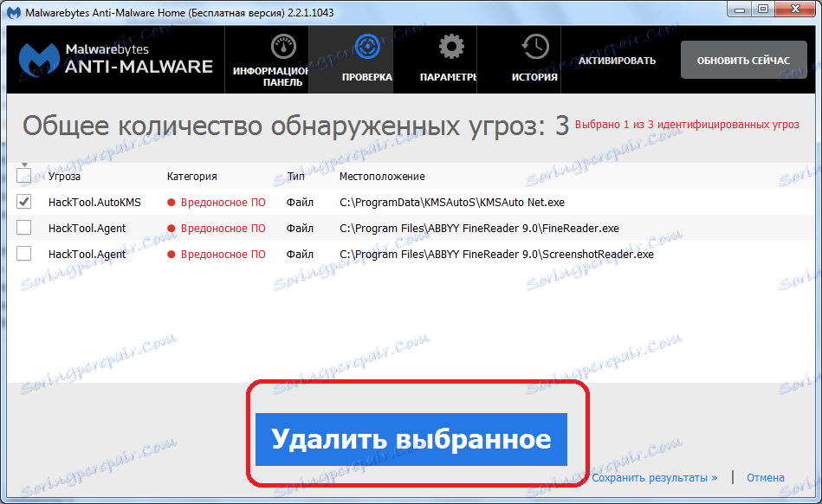Click the УДАЛИТЬ ВЫБРАННОЕ button
This screenshot has height=504, width=822.
pyautogui.click(x=414, y=439)
